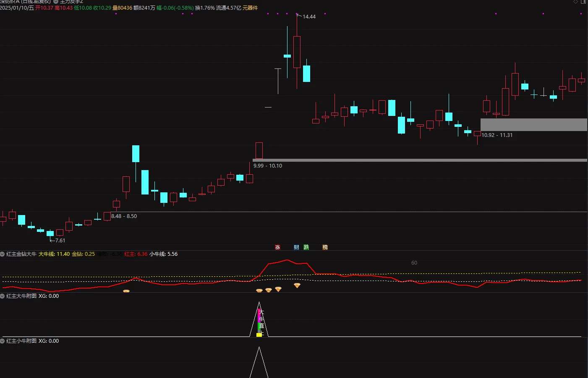The height and width of the screenshot is (378, 588).
Task: Click the 红主小牛附图 indicator name
Action: click(21, 341)
